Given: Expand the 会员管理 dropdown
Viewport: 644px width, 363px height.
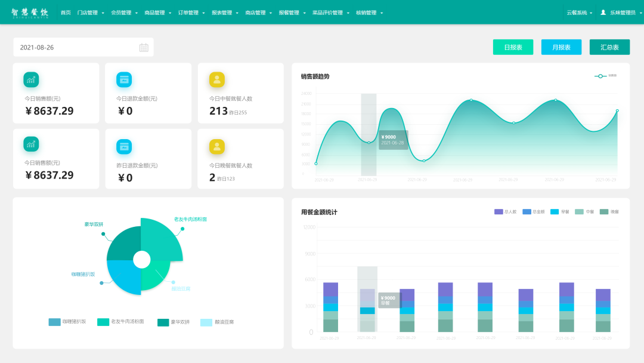Looking at the screenshot, I should click(125, 13).
